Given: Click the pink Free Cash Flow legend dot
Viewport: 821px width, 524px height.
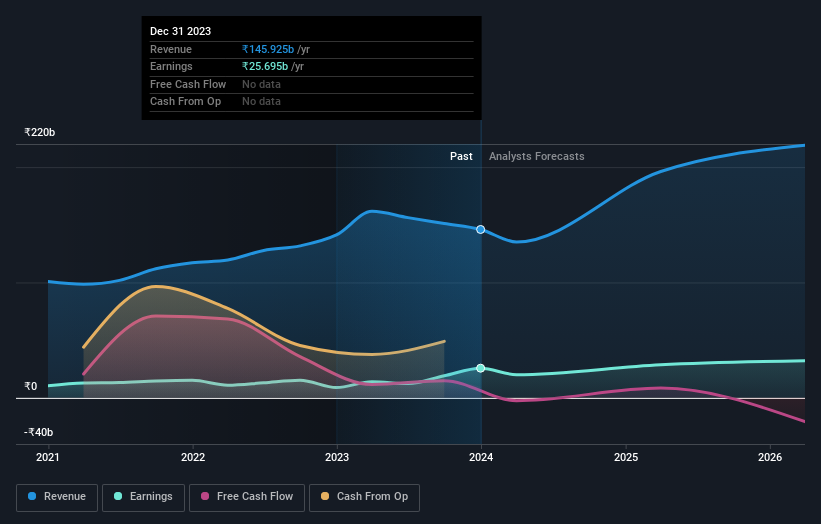Looking at the screenshot, I should pos(205,496).
